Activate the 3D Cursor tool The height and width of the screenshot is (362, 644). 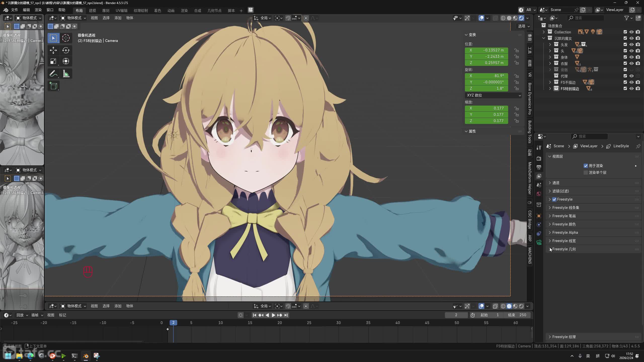(66, 38)
